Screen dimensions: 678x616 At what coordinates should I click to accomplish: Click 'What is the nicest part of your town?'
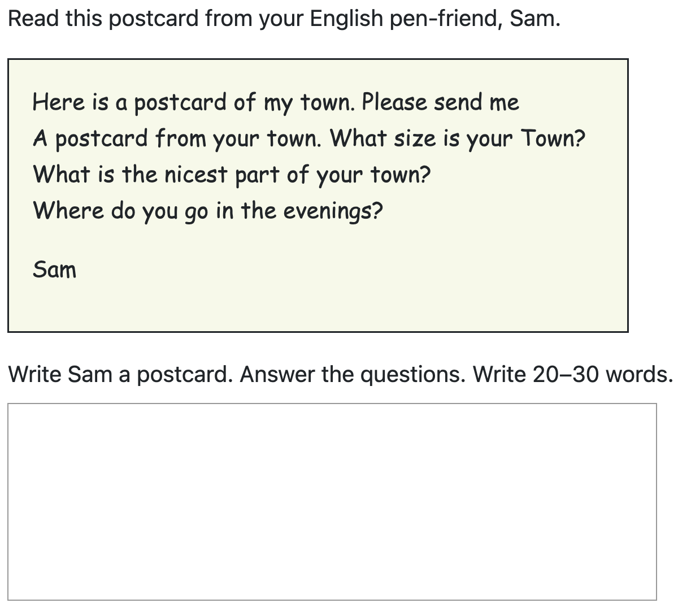232,175
